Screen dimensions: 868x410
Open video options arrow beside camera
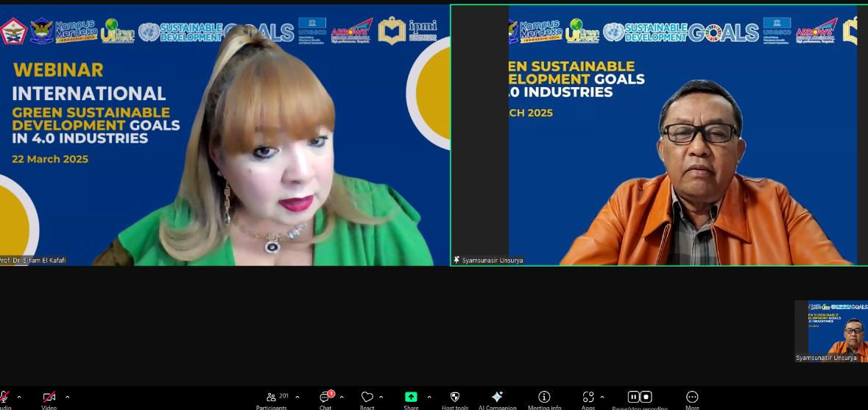68,397
